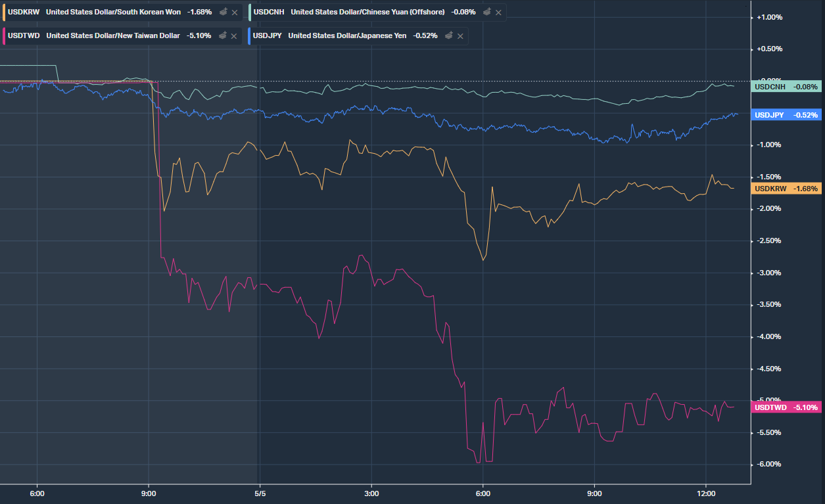Click the layers icon for USDKRW
Image resolution: width=825 pixels, height=504 pixels.
[223, 12]
